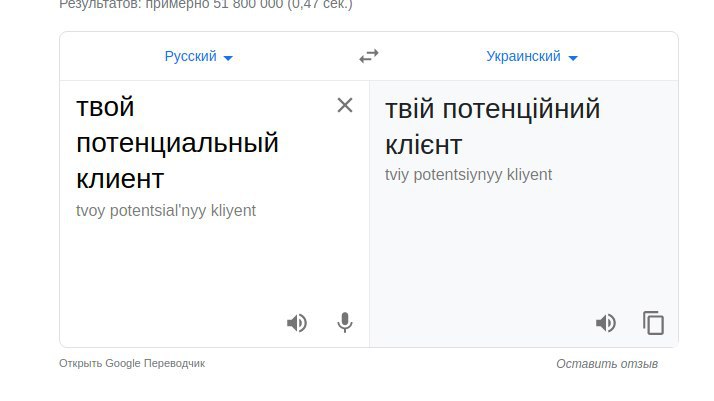The width and height of the screenshot is (714, 401).
Task: Clear the source text with the X icon
Action: click(345, 105)
